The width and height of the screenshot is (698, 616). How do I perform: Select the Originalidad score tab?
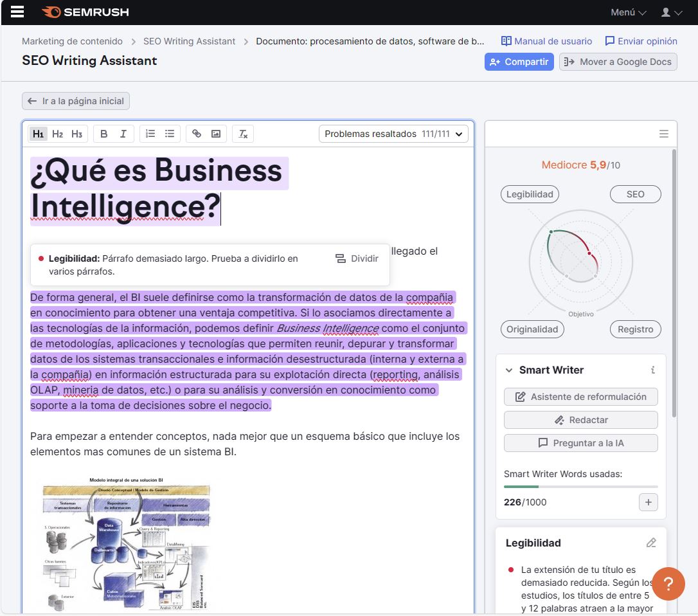(532, 329)
